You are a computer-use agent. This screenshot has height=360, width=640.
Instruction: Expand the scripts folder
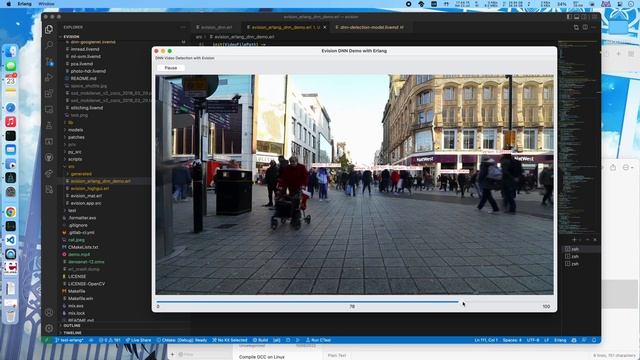click(75, 159)
